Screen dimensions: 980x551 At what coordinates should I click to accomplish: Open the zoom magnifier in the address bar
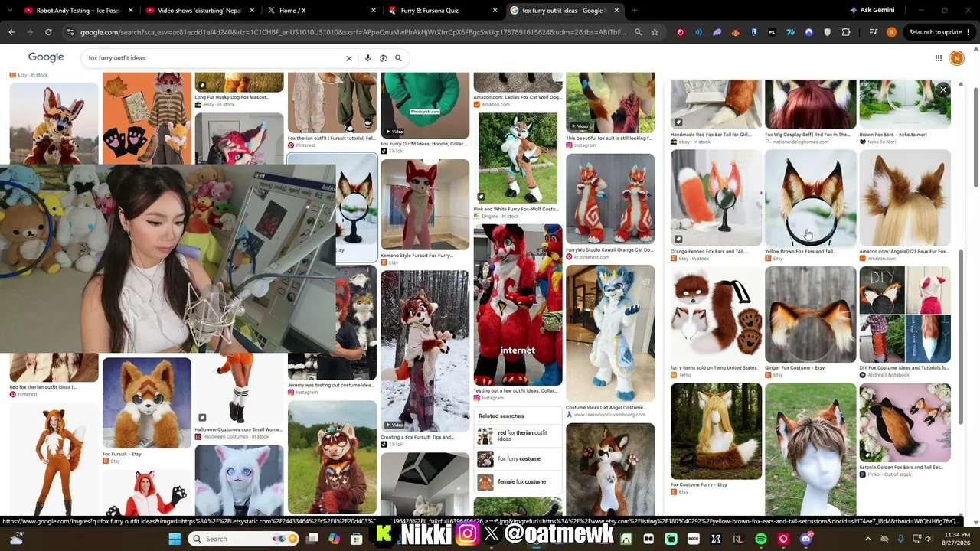[x=638, y=32]
